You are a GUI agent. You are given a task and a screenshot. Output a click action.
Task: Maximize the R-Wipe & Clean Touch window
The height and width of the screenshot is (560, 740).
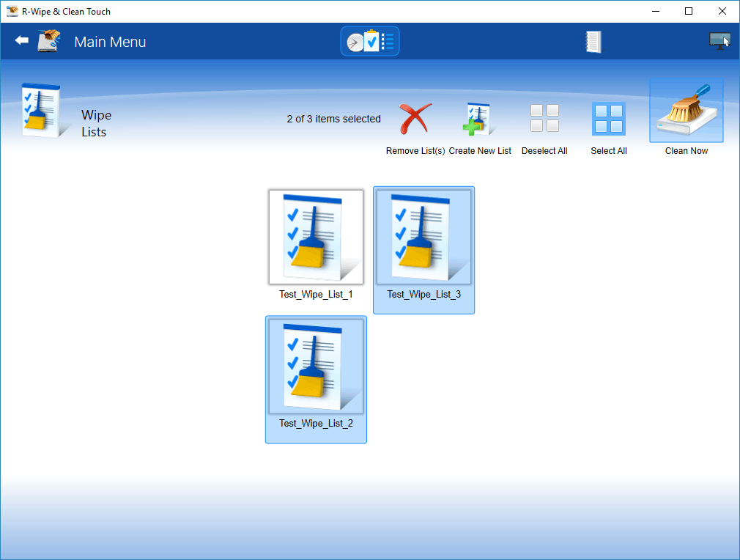click(x=689, y=11)
